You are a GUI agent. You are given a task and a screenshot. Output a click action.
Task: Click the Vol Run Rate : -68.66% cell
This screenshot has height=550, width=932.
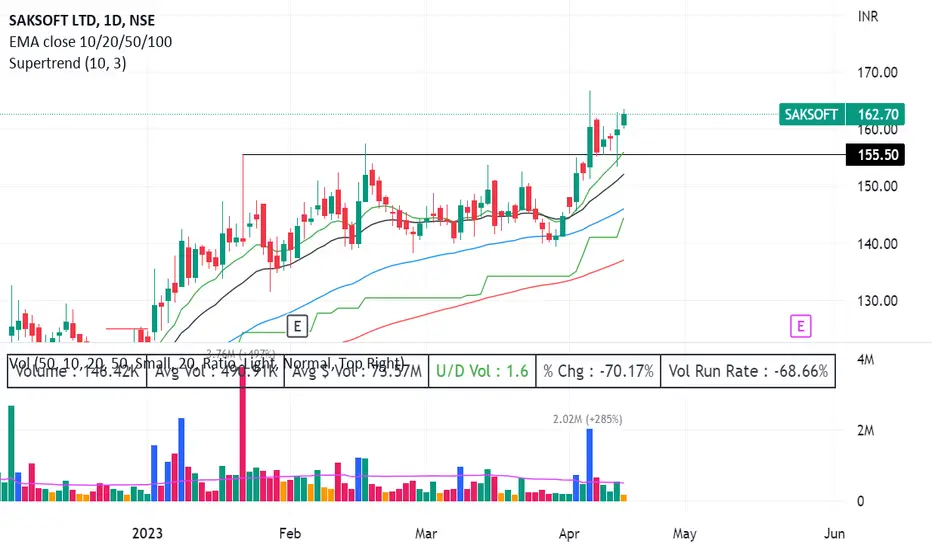748,371
